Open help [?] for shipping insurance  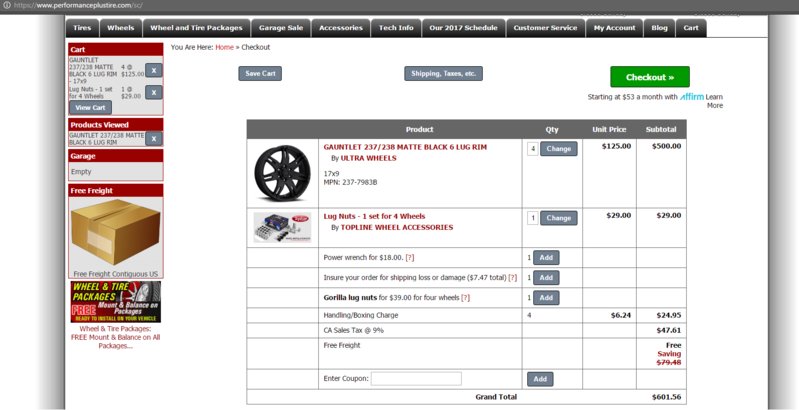[x=513, y=278]
